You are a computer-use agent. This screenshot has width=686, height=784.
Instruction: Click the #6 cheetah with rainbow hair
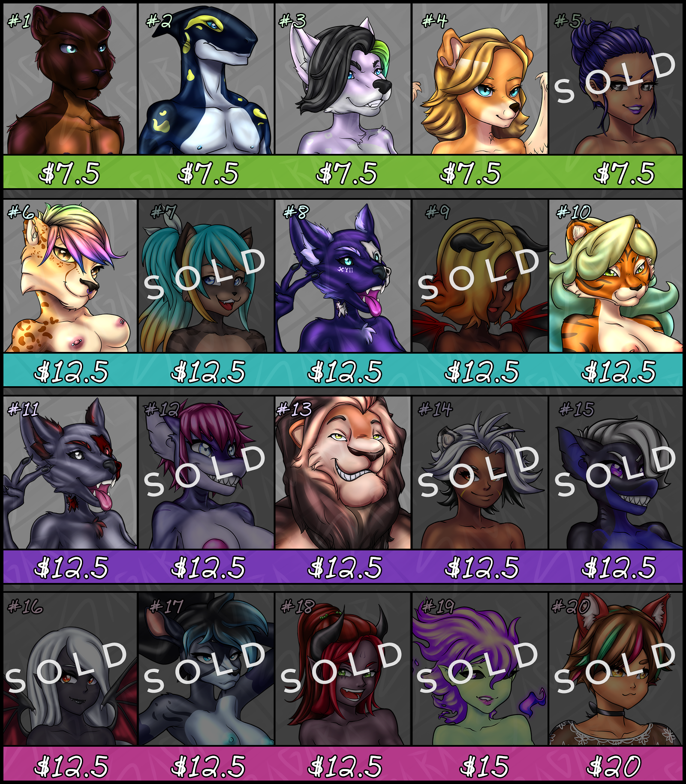pyautogui.click(x=70, y=276)
